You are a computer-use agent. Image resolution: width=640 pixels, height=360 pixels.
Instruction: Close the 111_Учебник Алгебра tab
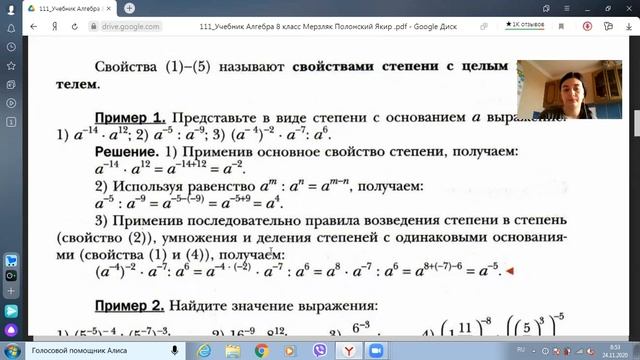point(109,9)
